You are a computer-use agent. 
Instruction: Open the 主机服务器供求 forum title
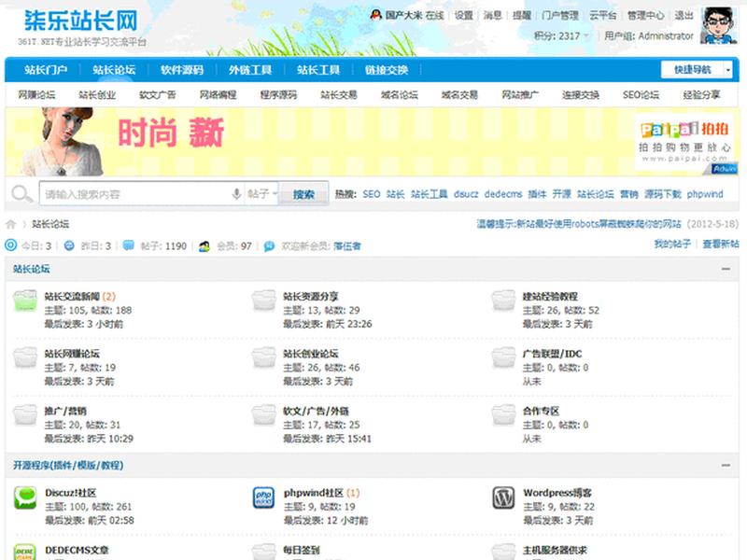555,550
